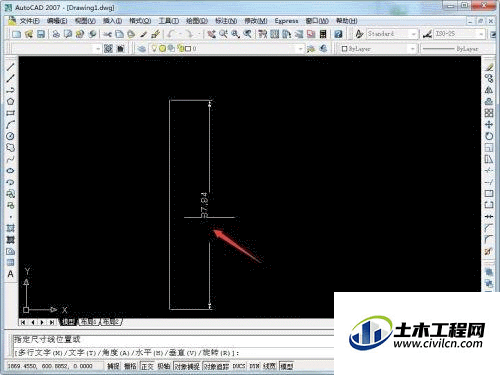
Task: Open the Express menu
Action: tap(286, 21)
